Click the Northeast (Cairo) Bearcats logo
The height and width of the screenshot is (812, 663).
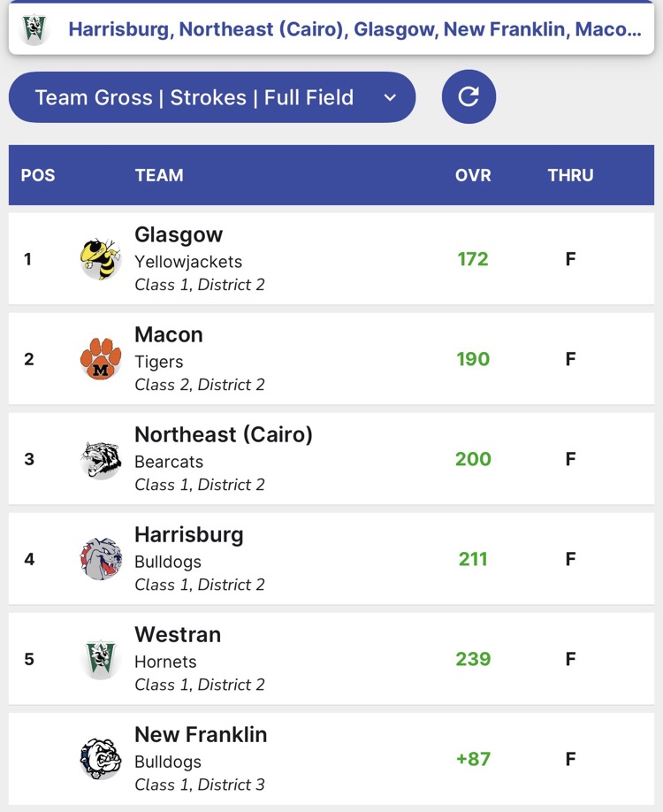click(x=100, y=460)
